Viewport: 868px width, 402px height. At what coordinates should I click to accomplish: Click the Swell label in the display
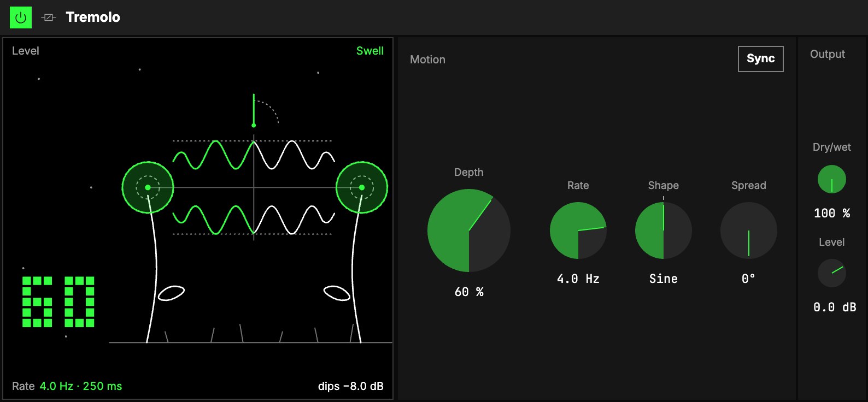click(x=370, y=51)
